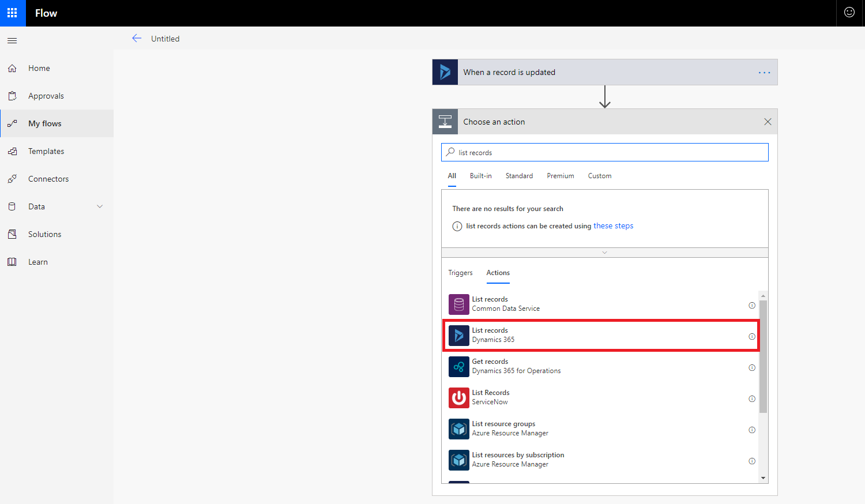Click the info icon beside no-results message
This screenshot has height=504, width=865.
pyautogui.click(x=457, y=226)
